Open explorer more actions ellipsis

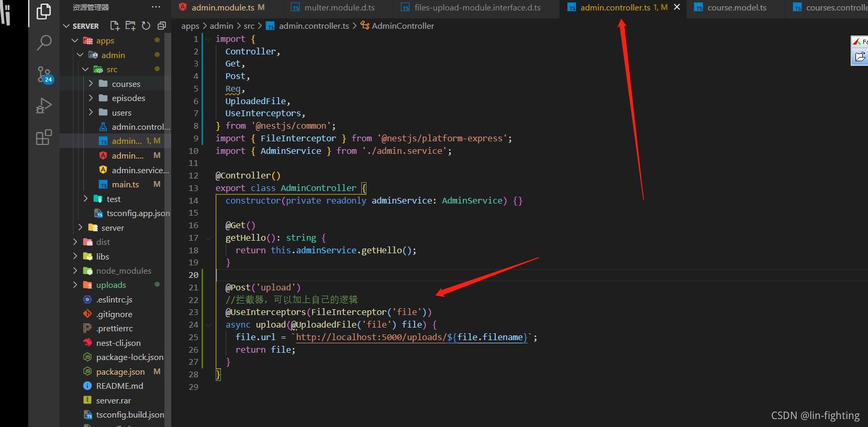click(156, 7)
